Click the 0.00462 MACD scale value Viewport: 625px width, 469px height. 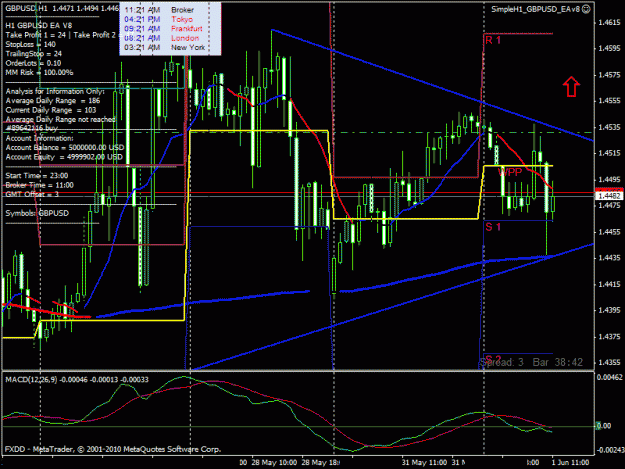[609, 377]
